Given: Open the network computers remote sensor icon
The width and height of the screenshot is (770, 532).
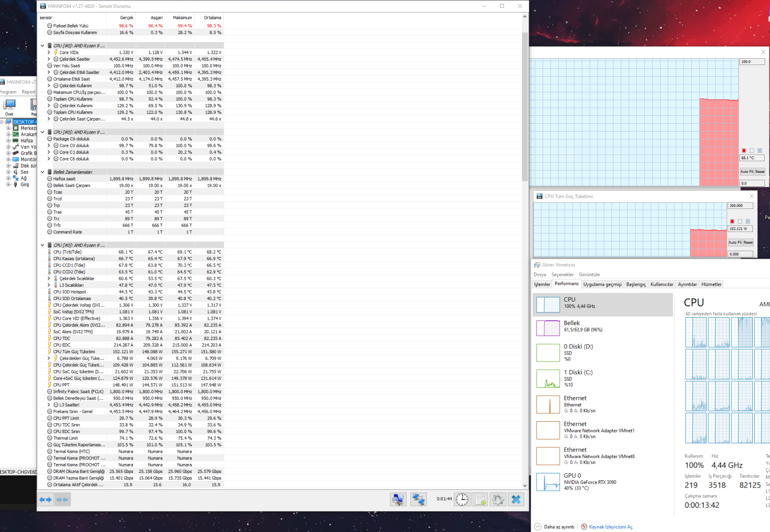Looking at the screenshot, I should coord(419,499).
